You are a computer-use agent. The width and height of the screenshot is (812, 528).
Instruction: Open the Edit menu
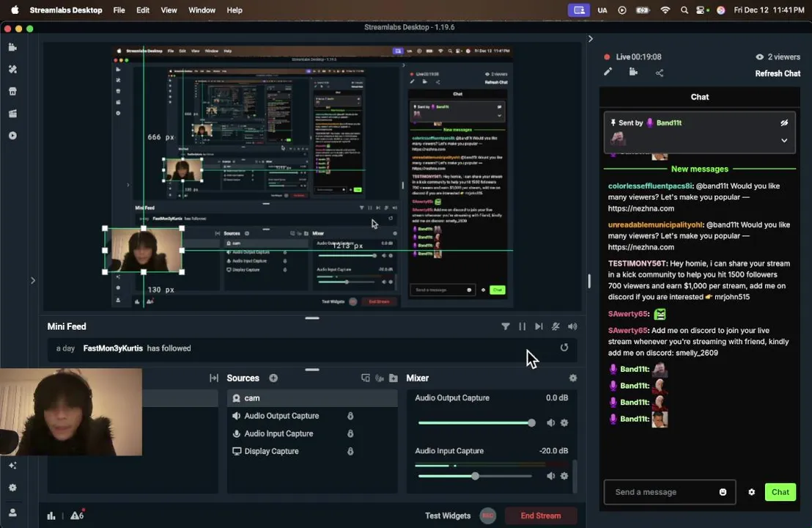143,10
